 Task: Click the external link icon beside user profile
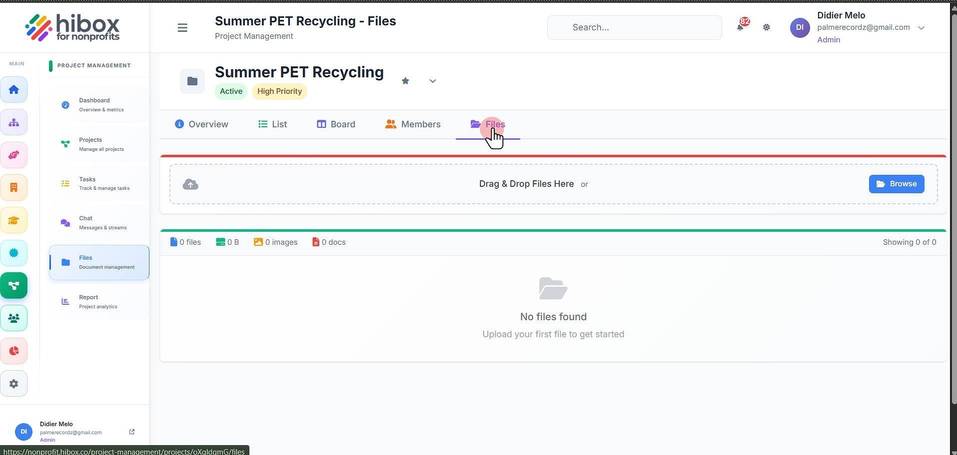tap(132, 432)
